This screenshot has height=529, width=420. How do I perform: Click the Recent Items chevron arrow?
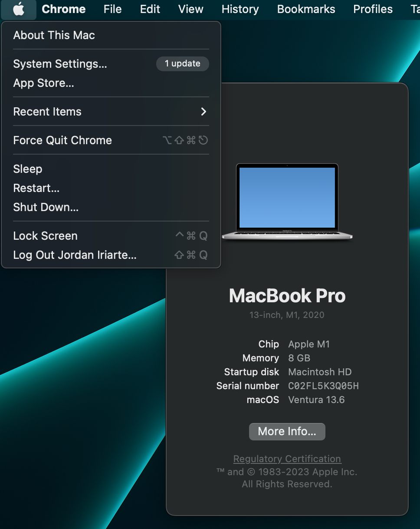pos(203,112)
